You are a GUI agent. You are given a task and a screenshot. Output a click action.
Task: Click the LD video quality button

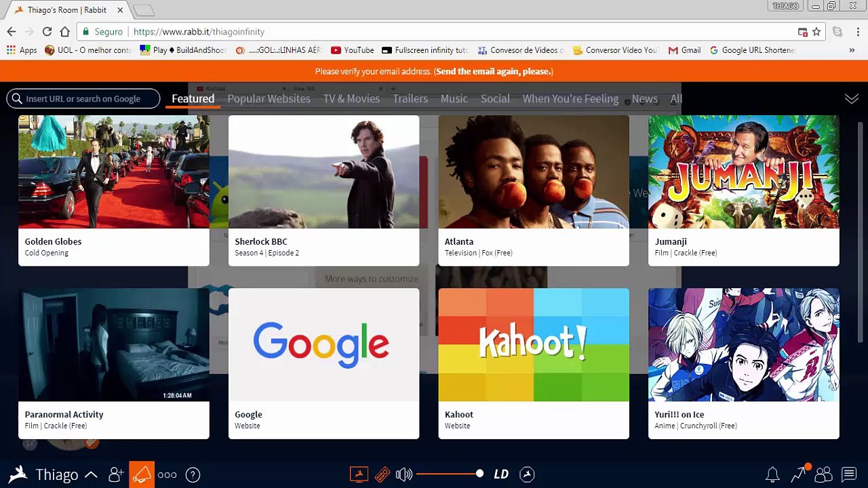coord(501,474)
